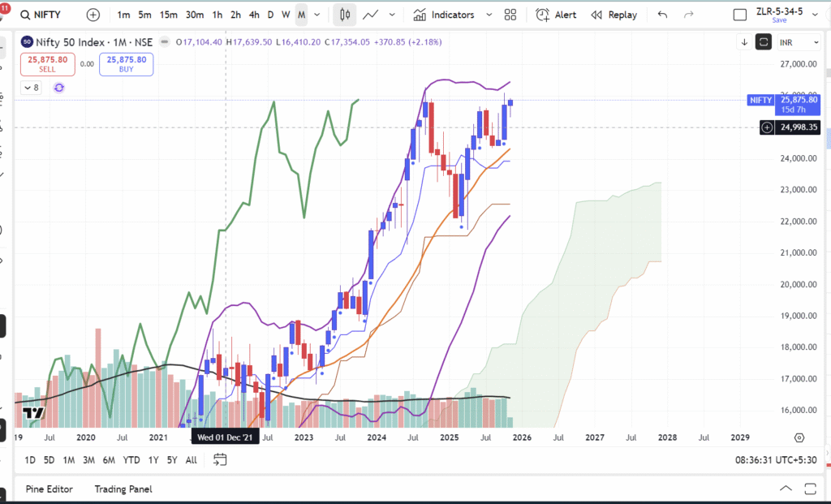Click the add symbol plus icon
Image resolution: width=831 pixels, height=504 pixels.
[93, 15]
